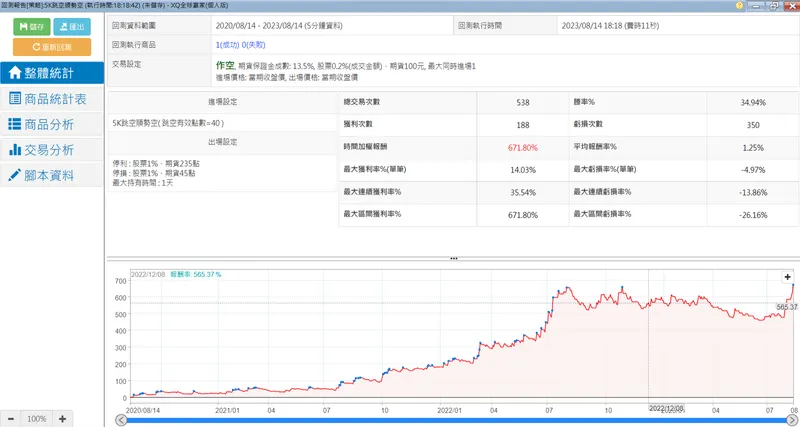
Task: Click the 出場設定 exit settings header
Action: point(222,142)
